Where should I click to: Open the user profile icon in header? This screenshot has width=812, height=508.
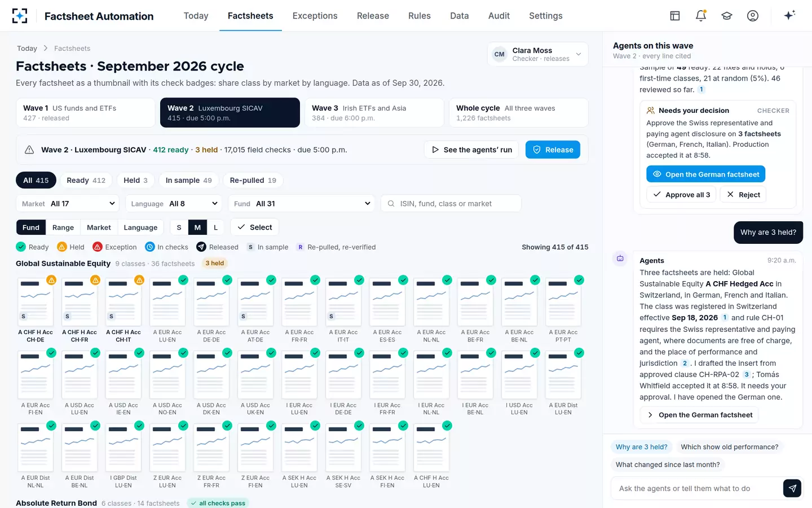[753, 16]
